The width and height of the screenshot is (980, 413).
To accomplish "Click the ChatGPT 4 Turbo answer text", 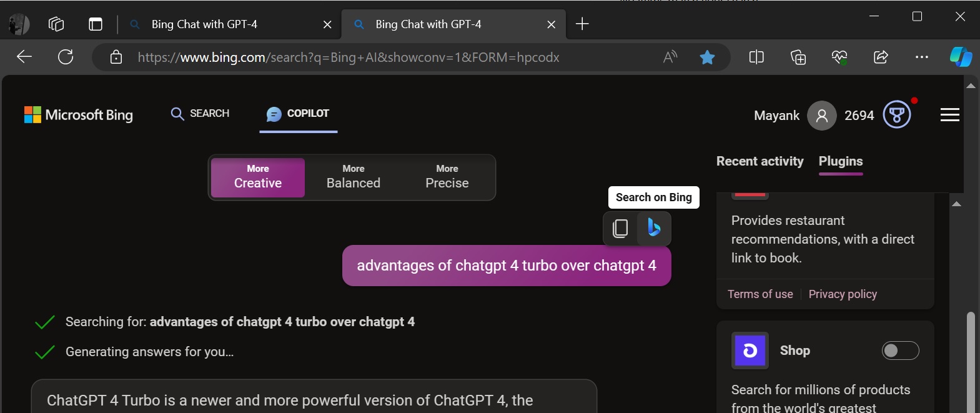I will [x=290, y=401].
